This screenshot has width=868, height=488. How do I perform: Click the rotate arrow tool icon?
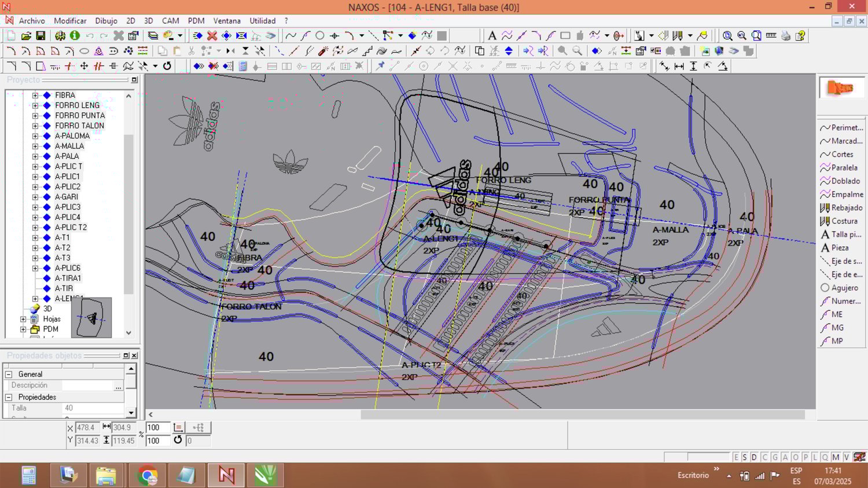(167, 66)
